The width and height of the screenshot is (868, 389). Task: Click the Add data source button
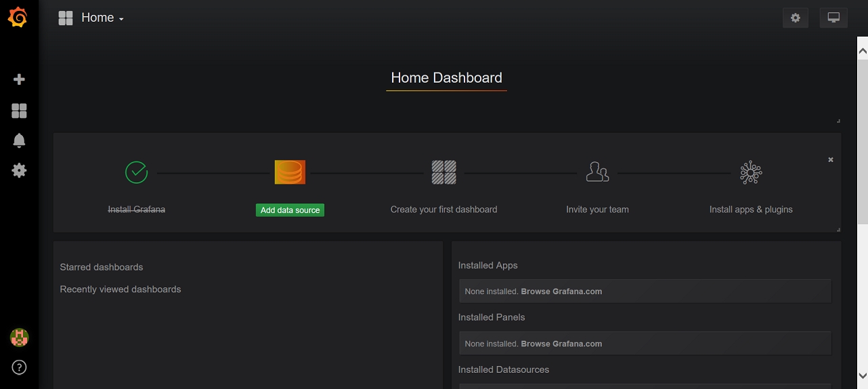click(290, 210)
